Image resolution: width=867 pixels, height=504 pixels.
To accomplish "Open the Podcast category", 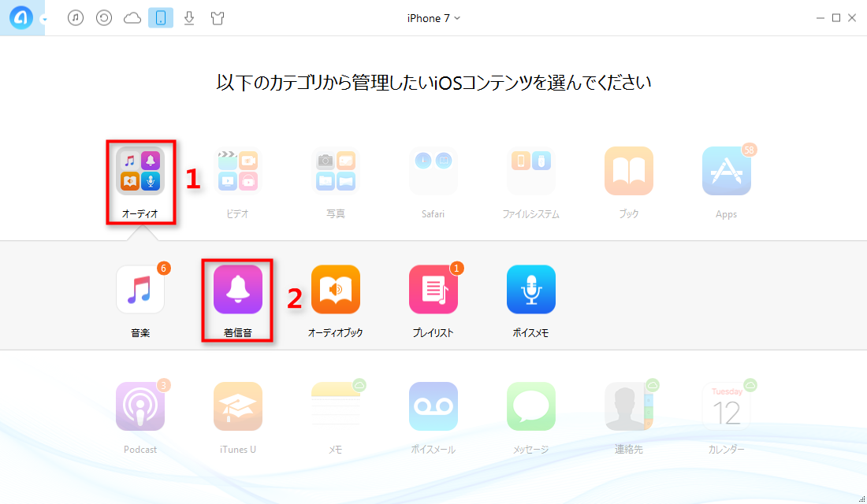I will point(140,406).
